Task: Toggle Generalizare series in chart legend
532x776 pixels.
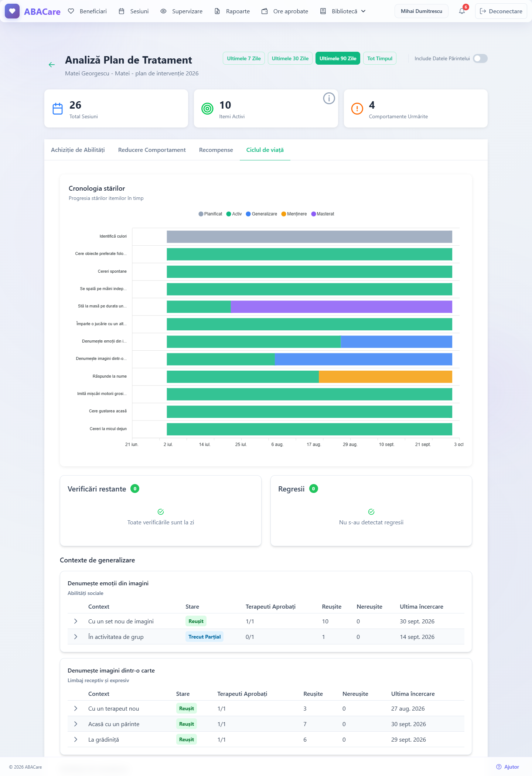Action: (x=262, y=214)
